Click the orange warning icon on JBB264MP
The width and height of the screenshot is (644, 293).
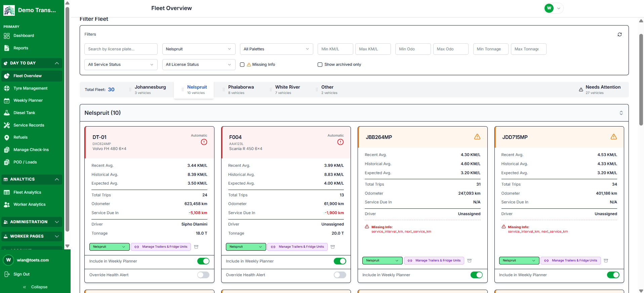pos(477,137)
